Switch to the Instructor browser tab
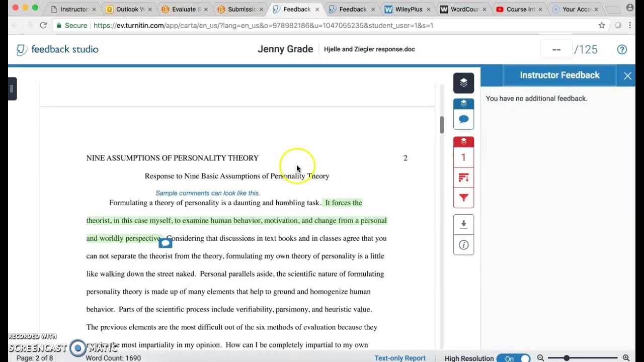This screenshot has width=644, height=362. (71, 9)
